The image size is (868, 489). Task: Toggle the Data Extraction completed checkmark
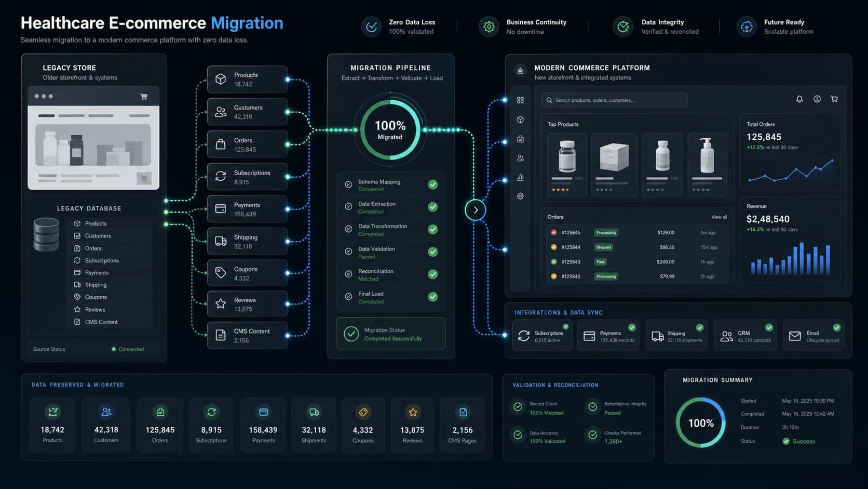[432, 207]
